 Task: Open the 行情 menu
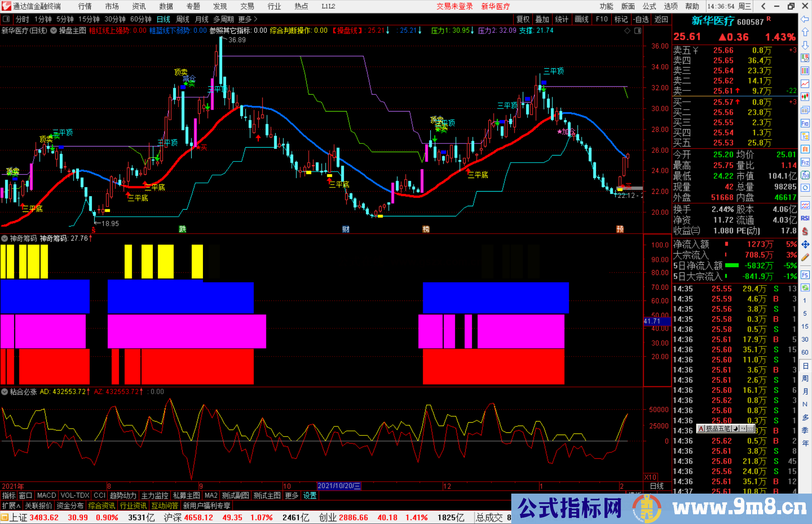click(x=85, y=6)
